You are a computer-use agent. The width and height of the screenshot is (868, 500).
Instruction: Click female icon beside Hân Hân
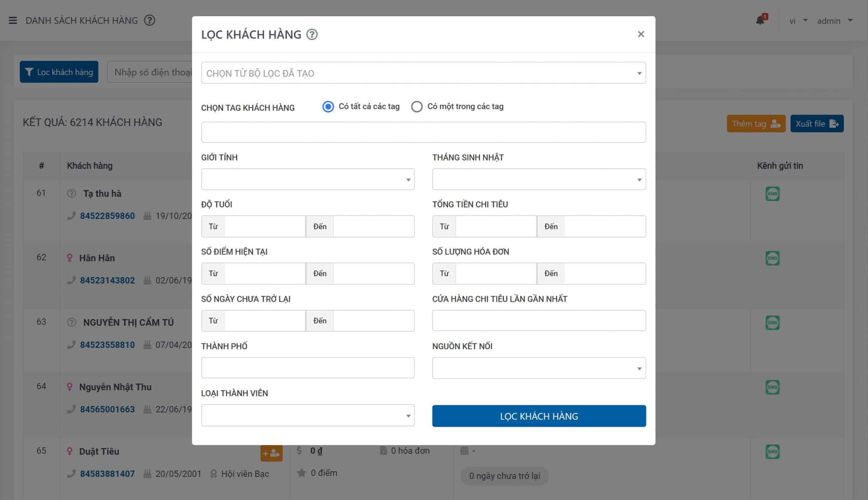pyautogui.click(x=70, y=258)
